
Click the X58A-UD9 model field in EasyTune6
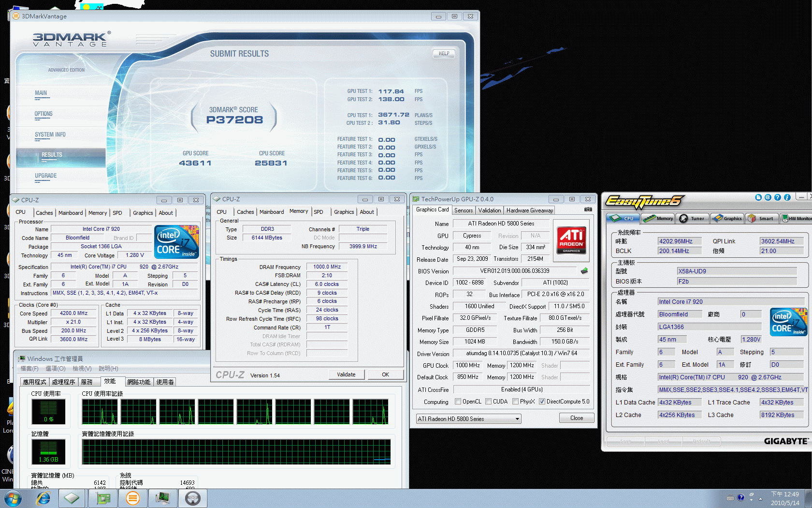pyautogui.click(x=737, y=271)
